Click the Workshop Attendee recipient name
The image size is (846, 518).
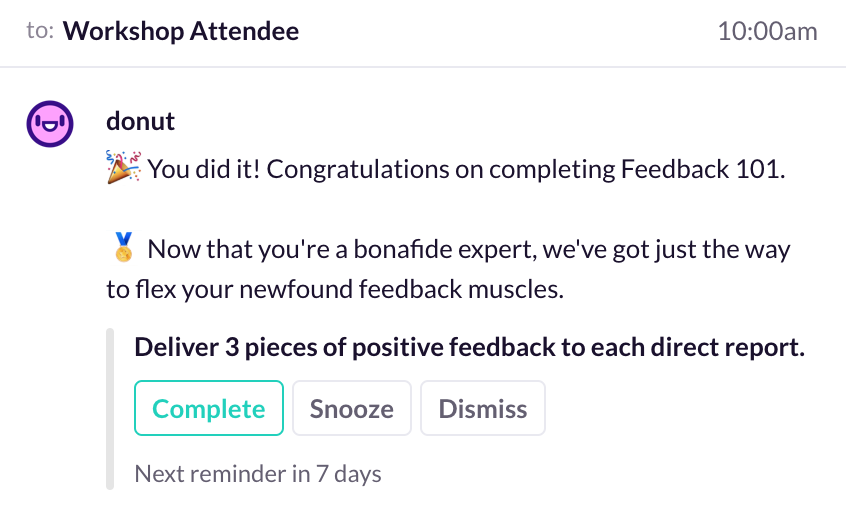(x=181, y=31)
